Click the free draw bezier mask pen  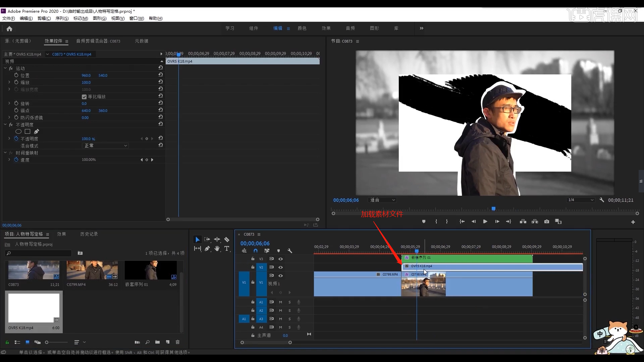[x=36, y=132]
